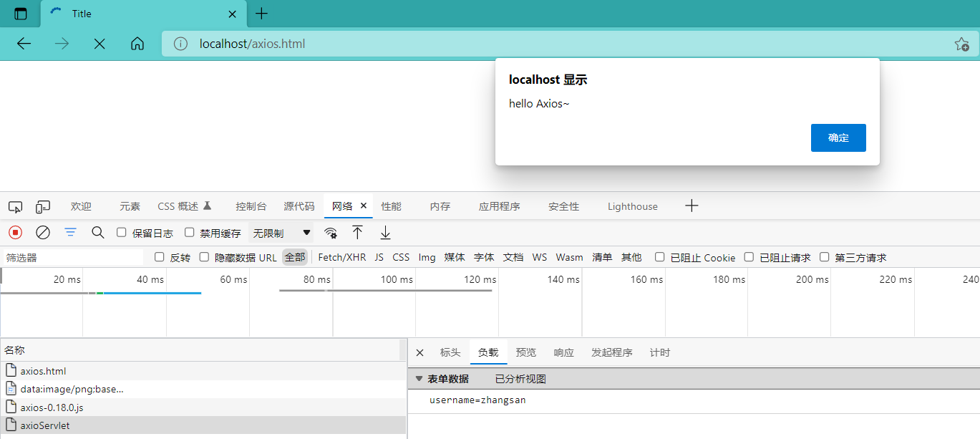Image resolution: width=980 pixels, height=439 pixels.
Task: Switch to the 欢迎 tab
Action: pyautogui.click(x=81, y=206)
